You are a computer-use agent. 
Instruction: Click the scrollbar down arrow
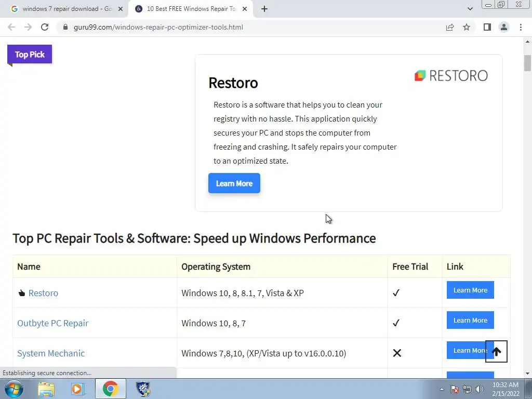[527, 374]
